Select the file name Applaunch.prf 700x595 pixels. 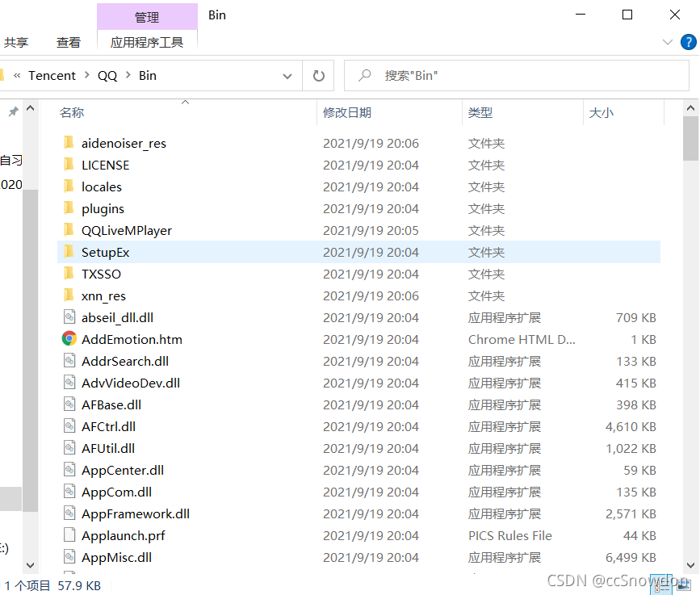(x=124, y=535)
